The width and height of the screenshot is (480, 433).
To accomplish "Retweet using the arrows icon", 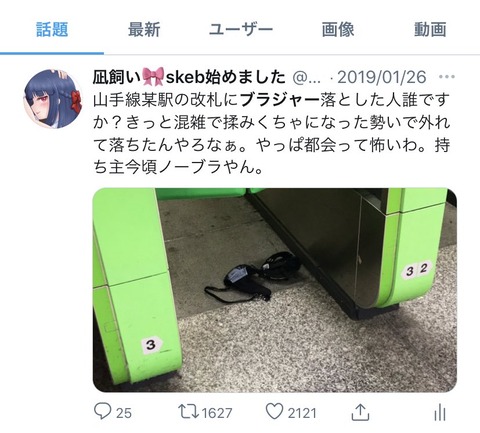I will click(189, 411).
